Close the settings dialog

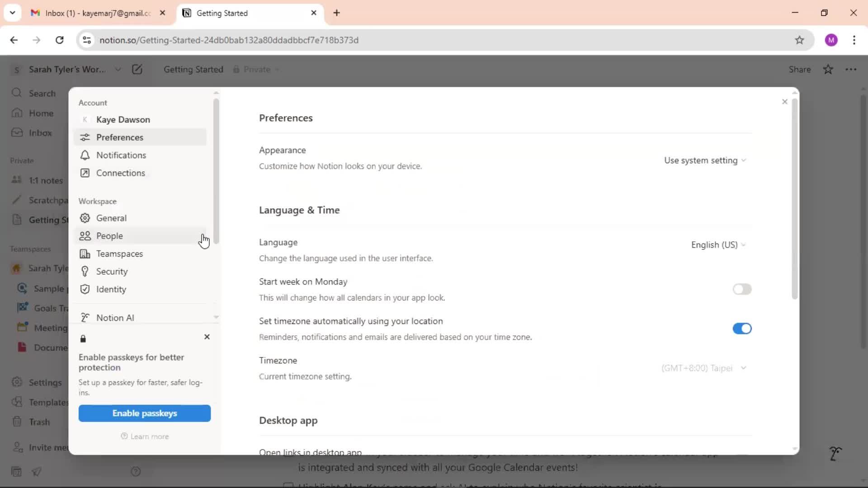pos(785,102)
